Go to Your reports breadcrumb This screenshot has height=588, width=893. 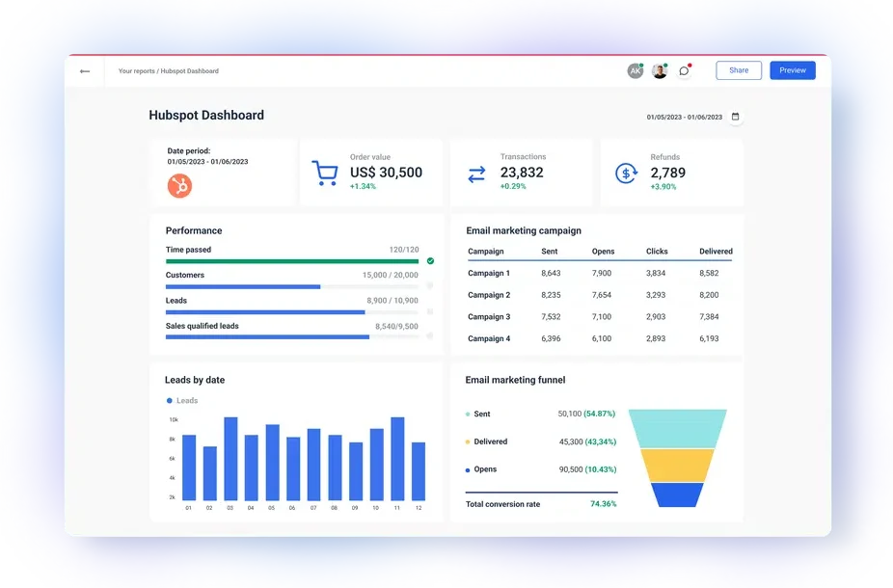(137, 71)
